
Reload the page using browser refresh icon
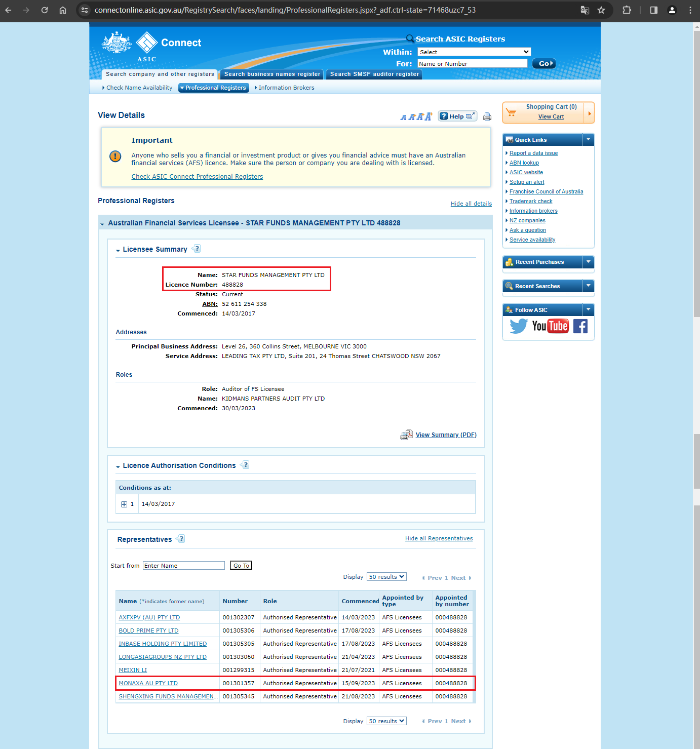click(x=45, y=10)
